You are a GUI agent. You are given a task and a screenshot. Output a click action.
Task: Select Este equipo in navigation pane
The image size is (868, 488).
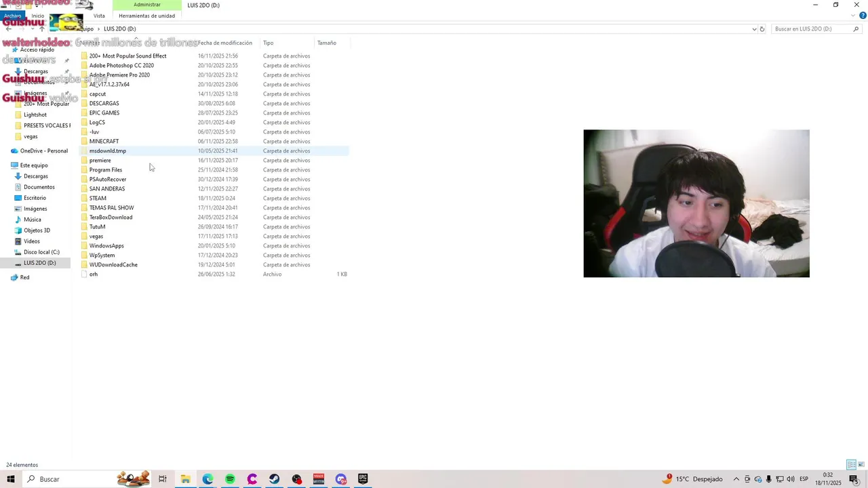point(34,165)
